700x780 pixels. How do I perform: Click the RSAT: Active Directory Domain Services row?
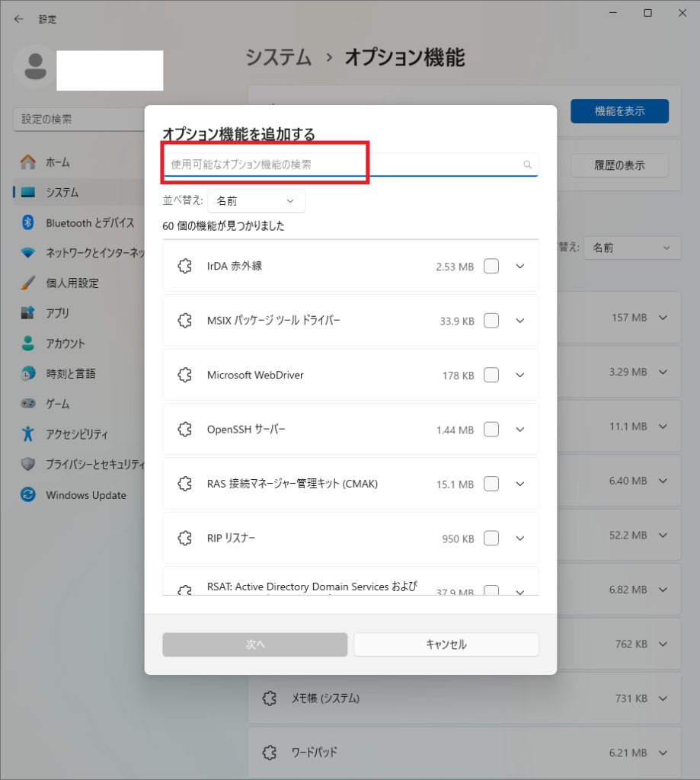point(350,581)
